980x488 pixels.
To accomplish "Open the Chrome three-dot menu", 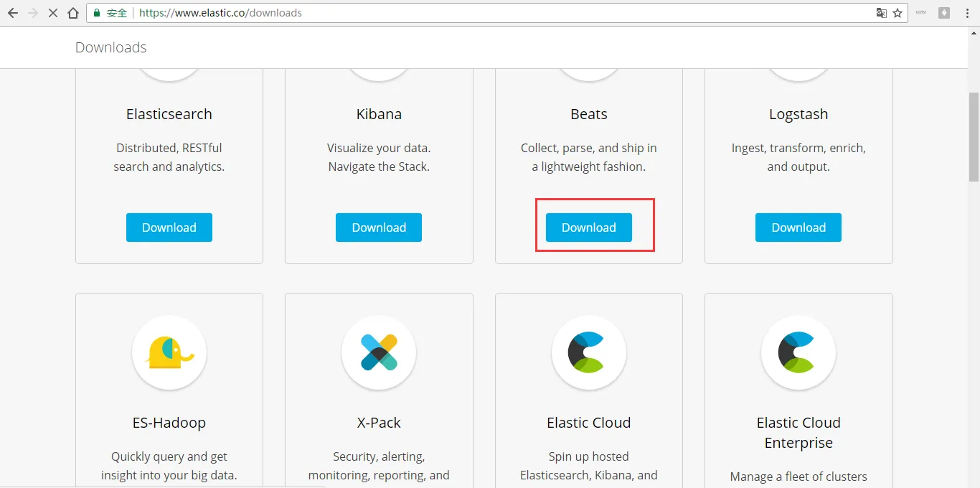I will pos(966,13).
